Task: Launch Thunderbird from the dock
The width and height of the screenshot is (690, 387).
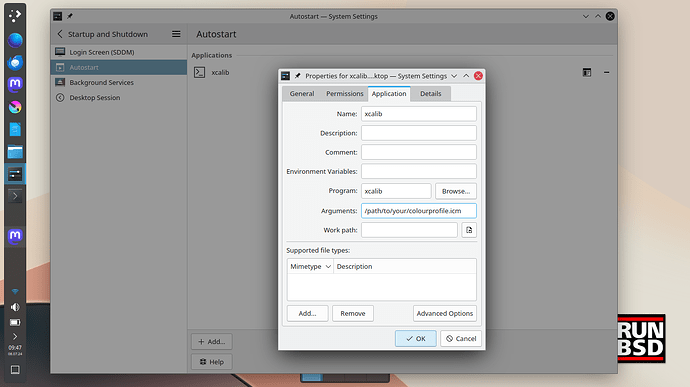Action: pyautogui.click(x=15, y=62)
